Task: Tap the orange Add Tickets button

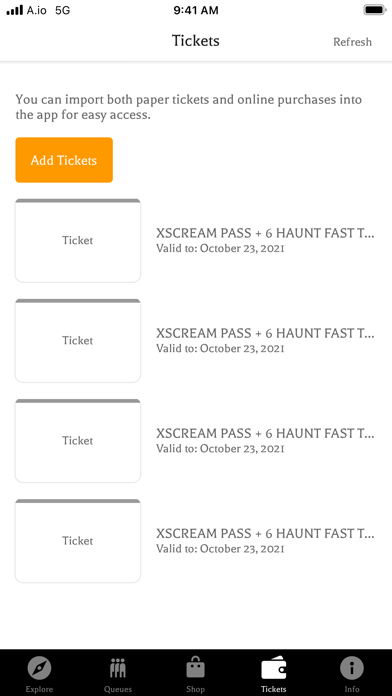Action: tap(64, 160)
